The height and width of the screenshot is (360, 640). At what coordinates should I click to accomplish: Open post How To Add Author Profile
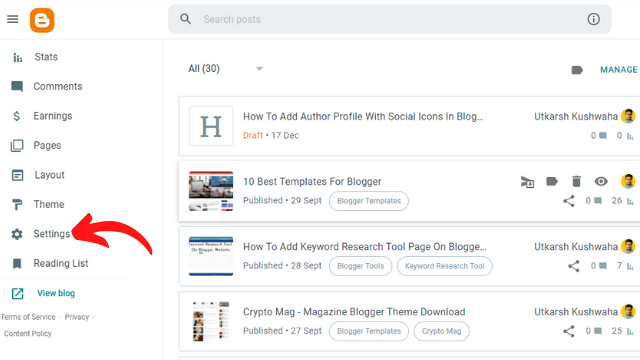[363, 116]
